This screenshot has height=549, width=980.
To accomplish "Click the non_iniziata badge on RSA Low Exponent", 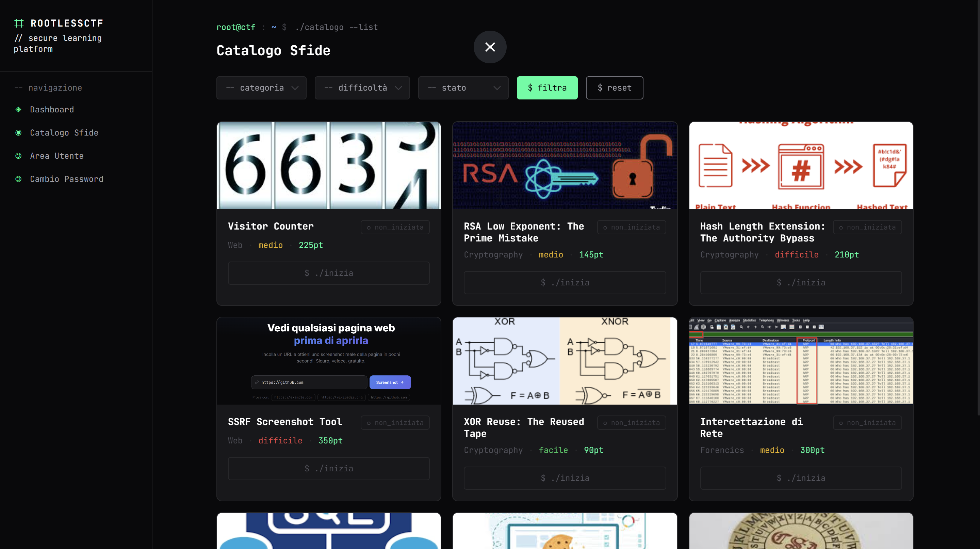I will pyautogui.click(x=632, y=227).
